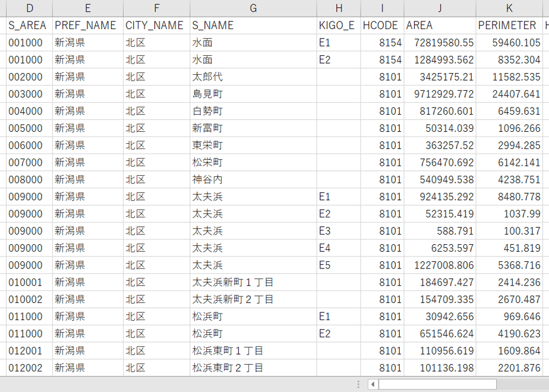
Task: Select area cell 9712929.772
Action: (x=440, y=94)
